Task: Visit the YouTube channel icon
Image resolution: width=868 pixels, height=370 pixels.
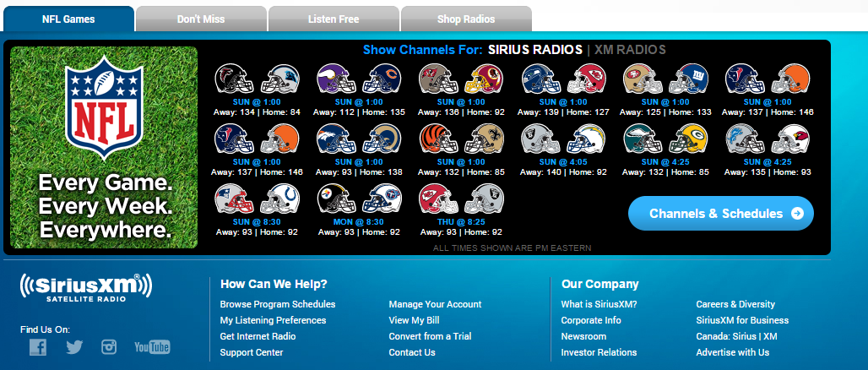Action: coord(152,347)
